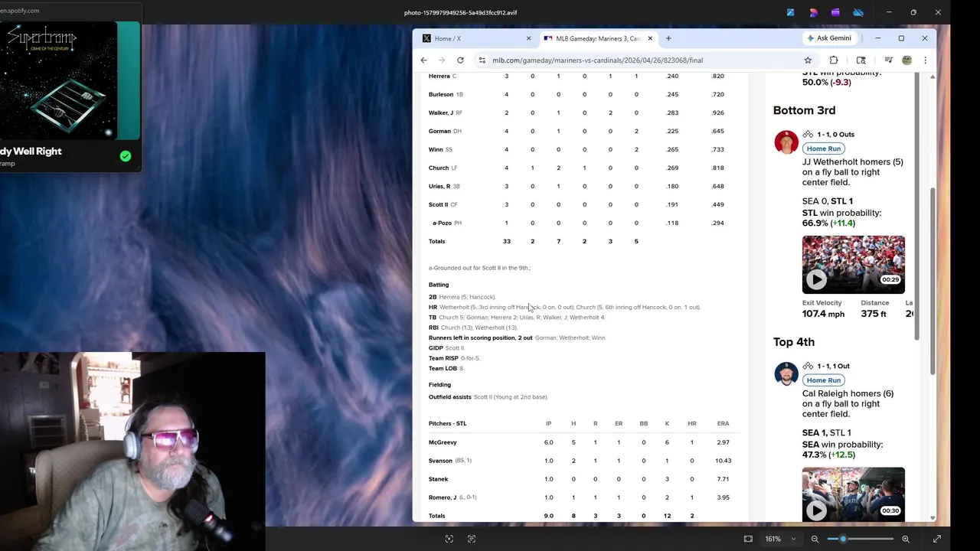Click McGreevy in pitchers table
The height and width of the screenshot is (551, 980).
click(x=443, y=442)
